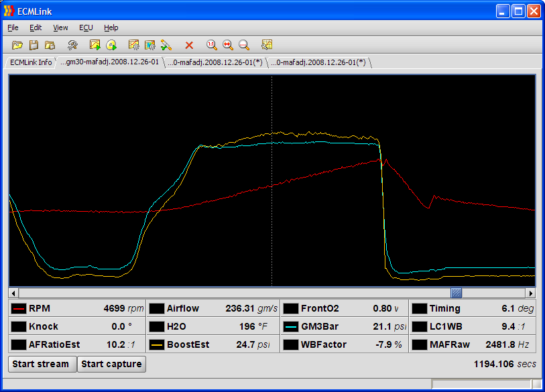Click the horizontal fit zoom magnifier icon
The width and height of the screenshot is (545, 392).
tap(228, 45)
